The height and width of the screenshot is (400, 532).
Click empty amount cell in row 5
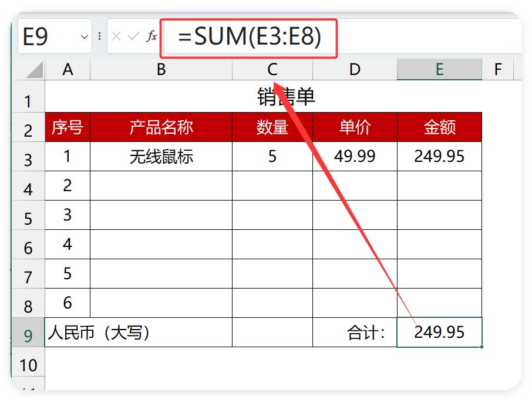point(439,215)
